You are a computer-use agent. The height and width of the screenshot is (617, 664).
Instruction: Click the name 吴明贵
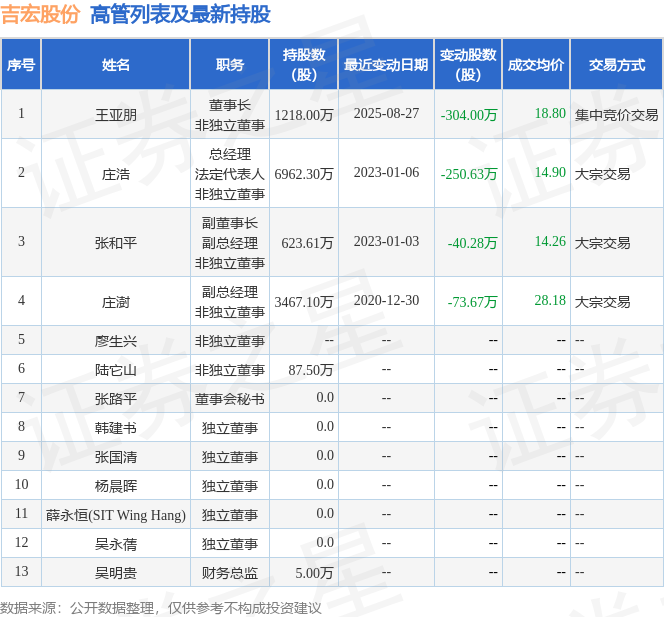[x=116, y=573]
